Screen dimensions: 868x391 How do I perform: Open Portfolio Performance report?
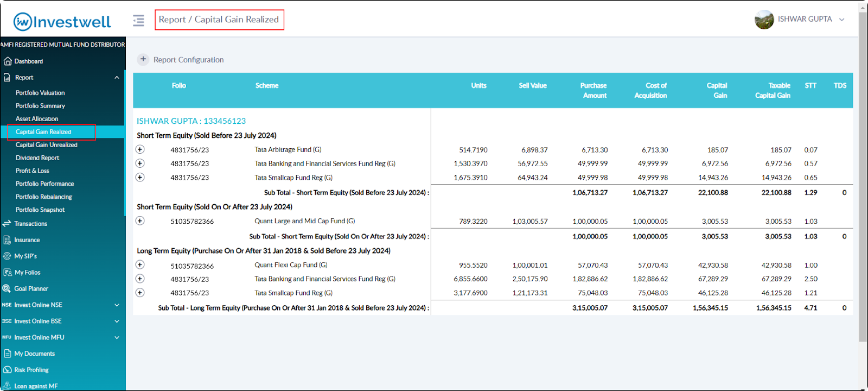click(44, 184)
